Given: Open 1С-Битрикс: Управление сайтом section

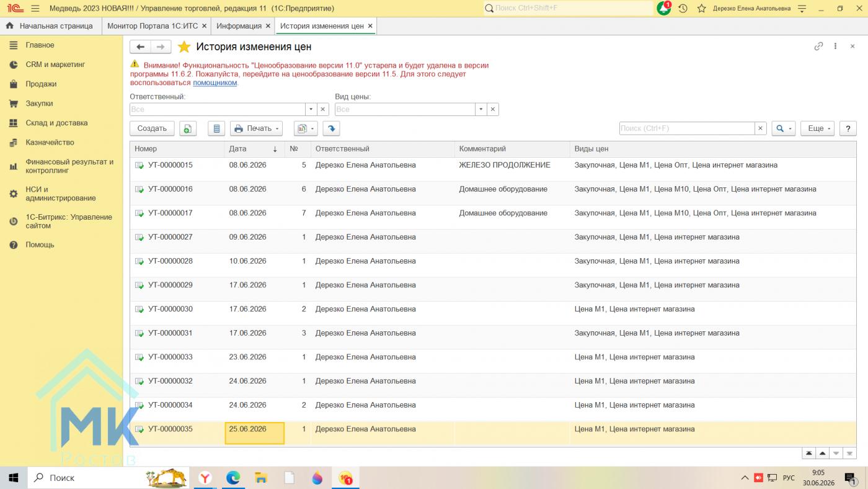Looking at the screenshot, I should pos(61,222).
